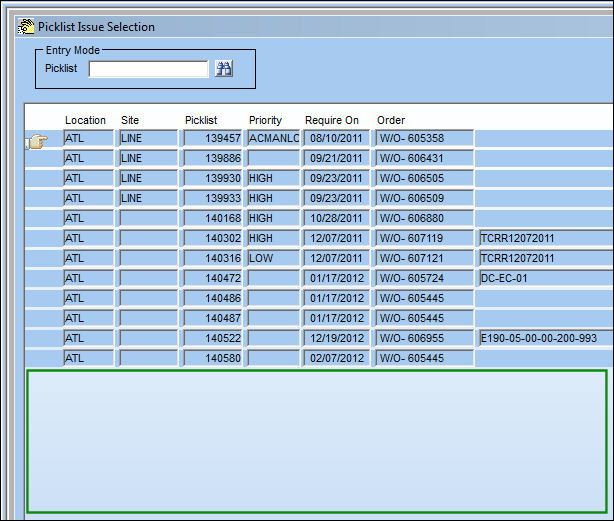Click order W/O- 605358 cell

coord(424,138)
